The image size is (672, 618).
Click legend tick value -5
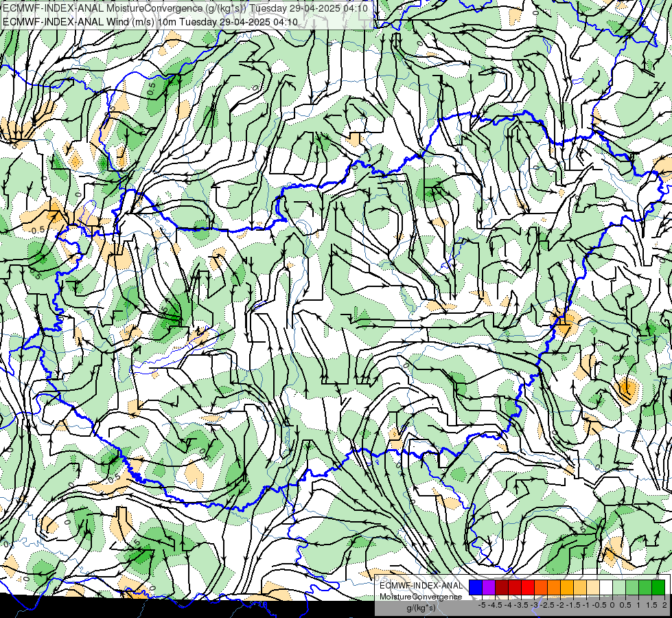[482, 605]
